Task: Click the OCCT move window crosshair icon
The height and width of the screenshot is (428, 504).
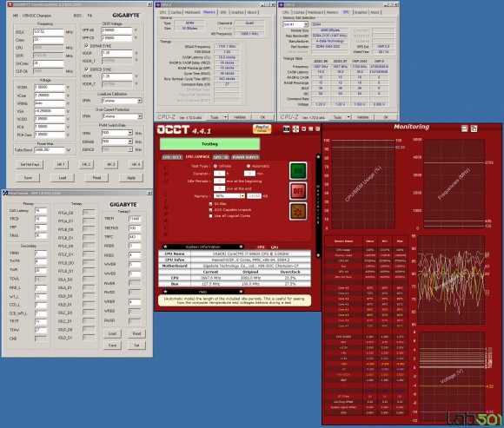Action: [x=295, y=129]
